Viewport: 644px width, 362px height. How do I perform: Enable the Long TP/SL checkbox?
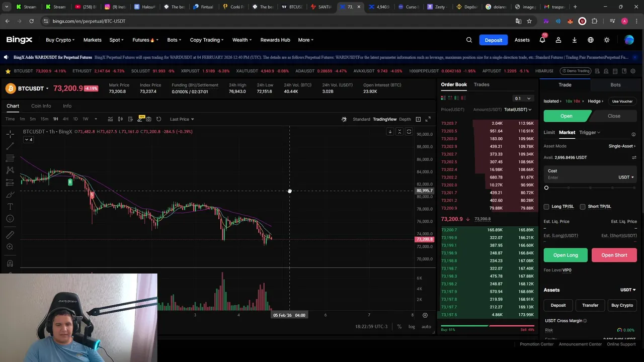[x=546, y=207]
